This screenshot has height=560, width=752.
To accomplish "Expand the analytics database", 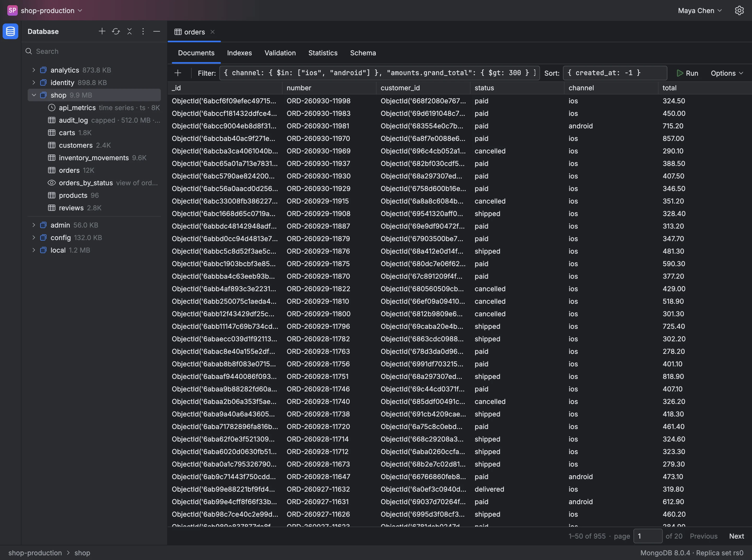I will click(x=34, y=70).
